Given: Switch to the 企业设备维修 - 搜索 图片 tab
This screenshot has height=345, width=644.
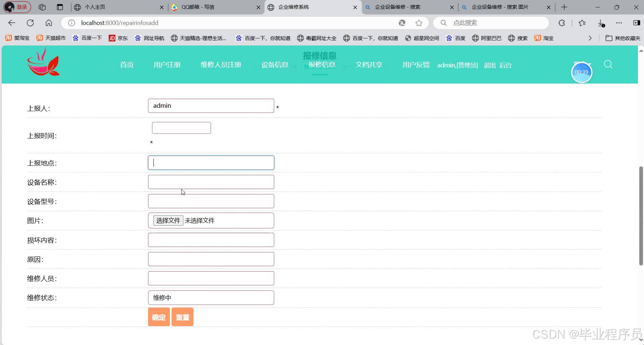Looking at the screenshot, I should point(506,7).
